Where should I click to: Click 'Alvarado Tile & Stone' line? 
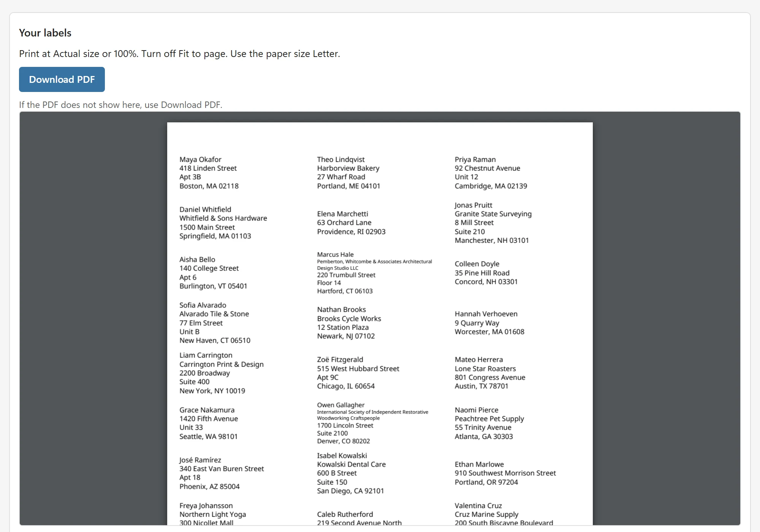click(x=214, y=314)
